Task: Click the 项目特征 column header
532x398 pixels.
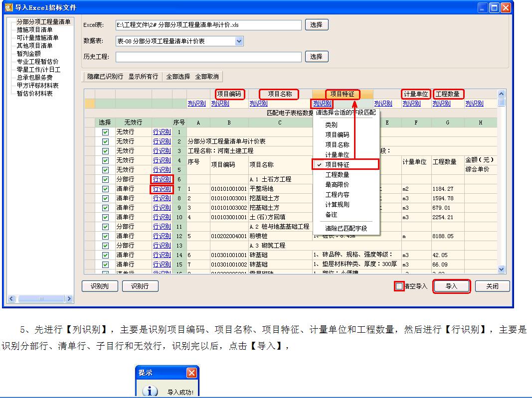Action: [343, 94]
